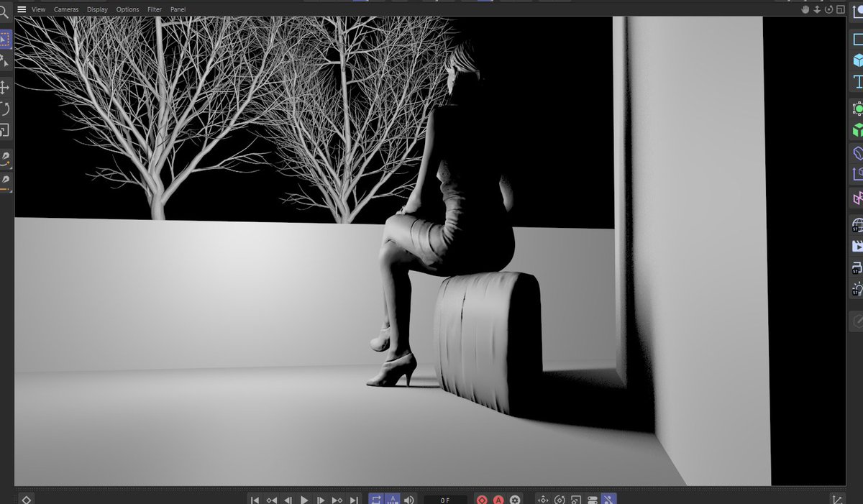Select the Move tool
This screenshot has height=504, width=863.
pyautogui.click(x=5, y=87)
